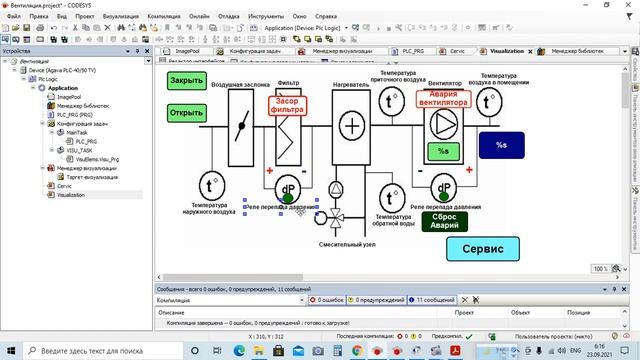Select the Авария вентилятора alarm label
Image resolution: width=640 pixels, height=360 pixels.
pos(443,99)
